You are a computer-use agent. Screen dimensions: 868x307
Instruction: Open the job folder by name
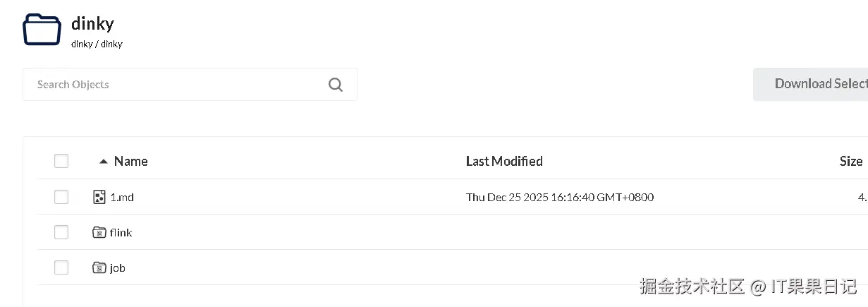pos(118,268)
